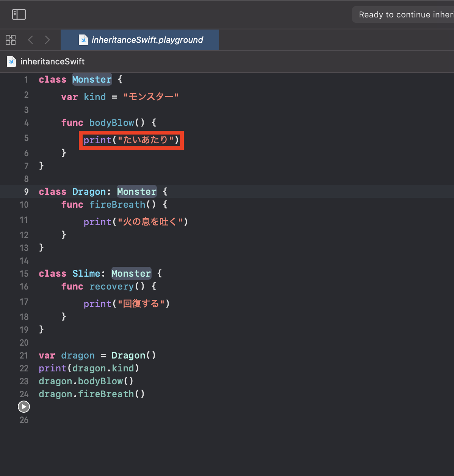
Task: Click the kind variable on line 2
Action: pyautogui.click(x=95, y=97)
